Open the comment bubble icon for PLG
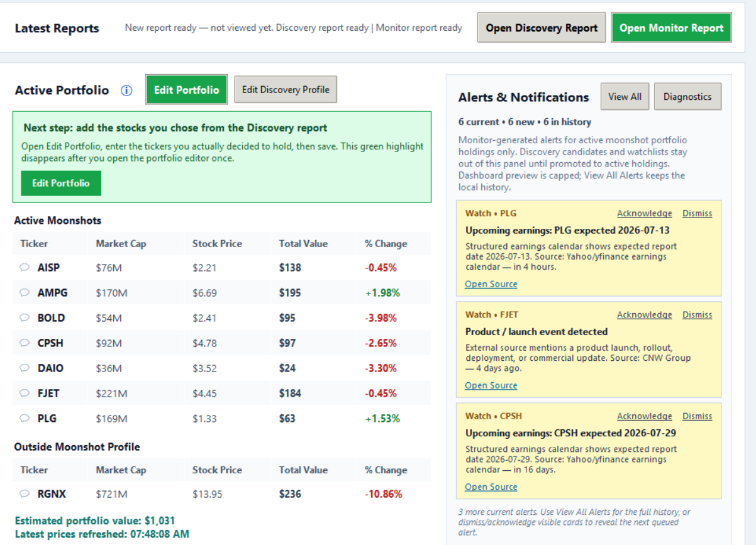The height and width of the screenshot is (545, 756). point(25,419)
